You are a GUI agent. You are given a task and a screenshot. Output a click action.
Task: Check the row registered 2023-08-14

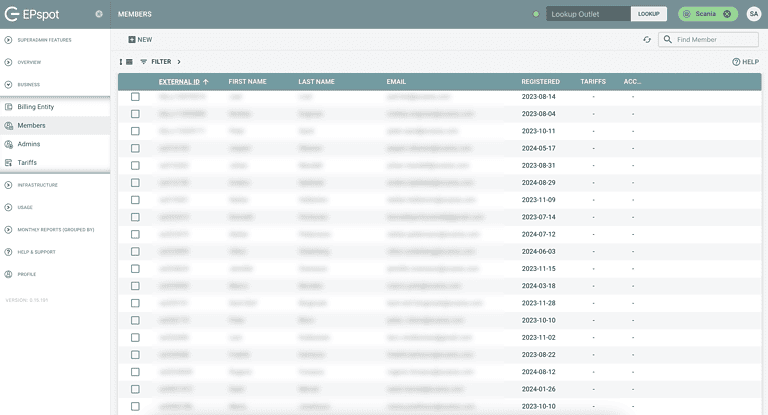(135, 97)
